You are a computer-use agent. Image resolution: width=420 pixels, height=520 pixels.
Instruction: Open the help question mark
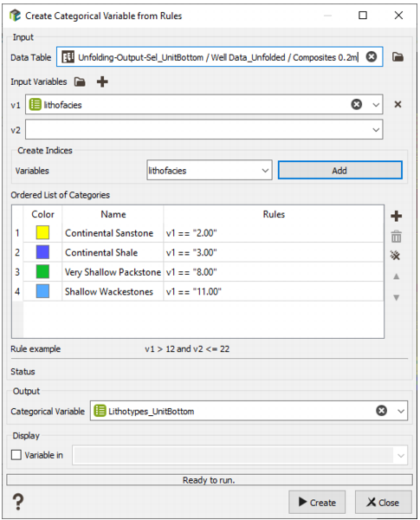[18, 502]
